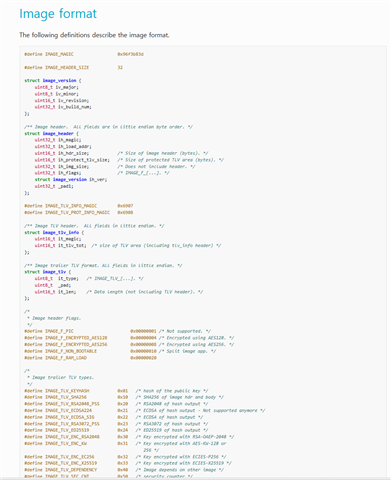Click the IMAGE_F_RAM_LOAD define line
This screenshot has width=391, height=480.
pyautogui.click(x=90, y=358)
